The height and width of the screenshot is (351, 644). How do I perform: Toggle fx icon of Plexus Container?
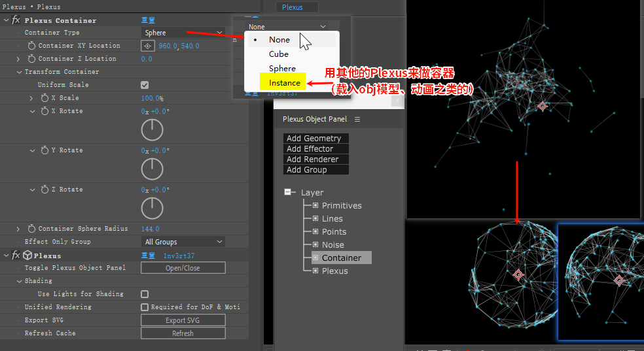(16, 20)
